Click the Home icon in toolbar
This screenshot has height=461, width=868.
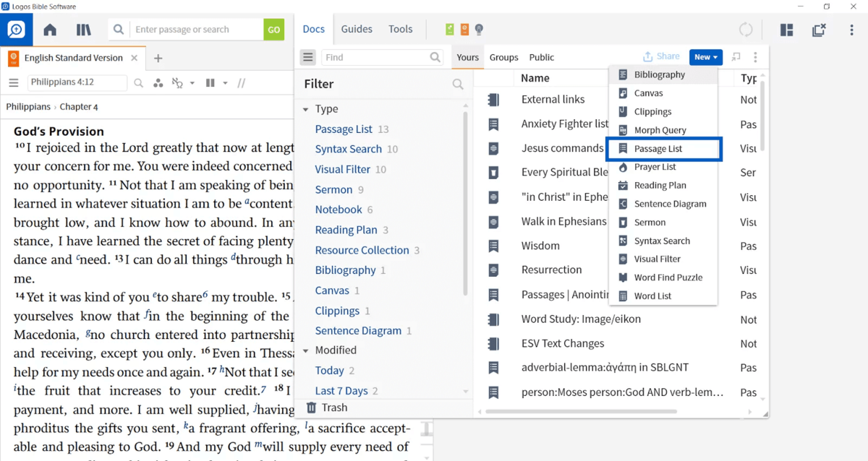click(x=50, y=30)
